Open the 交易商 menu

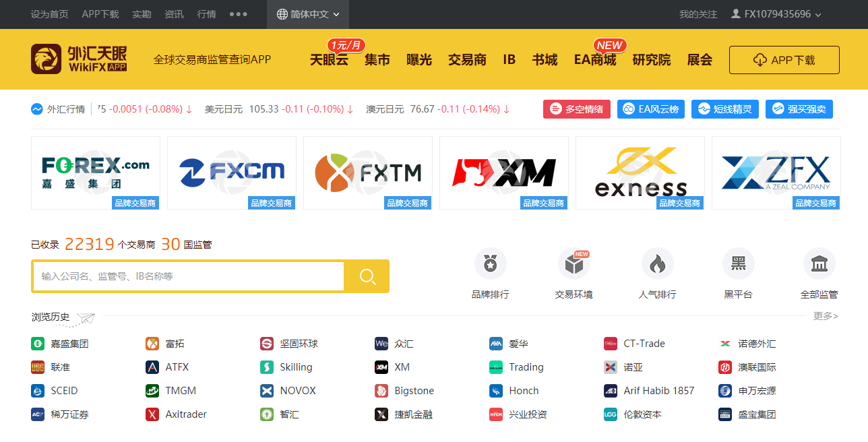coord(467,60)
